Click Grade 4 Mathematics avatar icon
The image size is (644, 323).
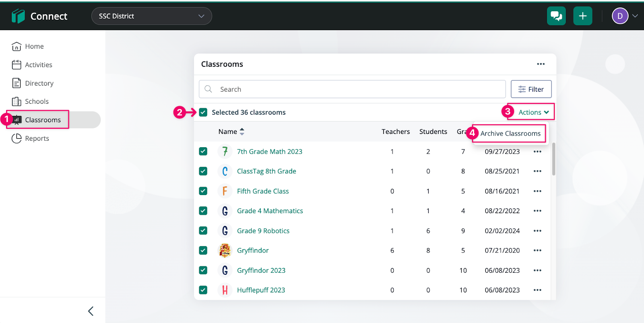point(225,211)
